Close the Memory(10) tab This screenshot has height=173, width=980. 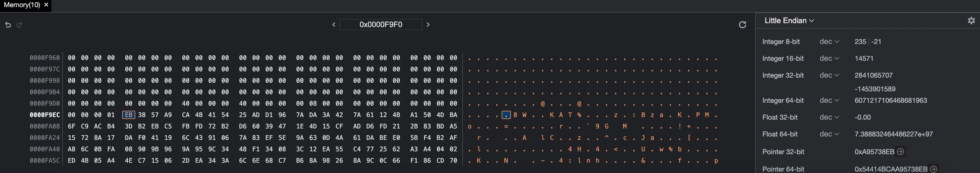[x=46, y=5]
